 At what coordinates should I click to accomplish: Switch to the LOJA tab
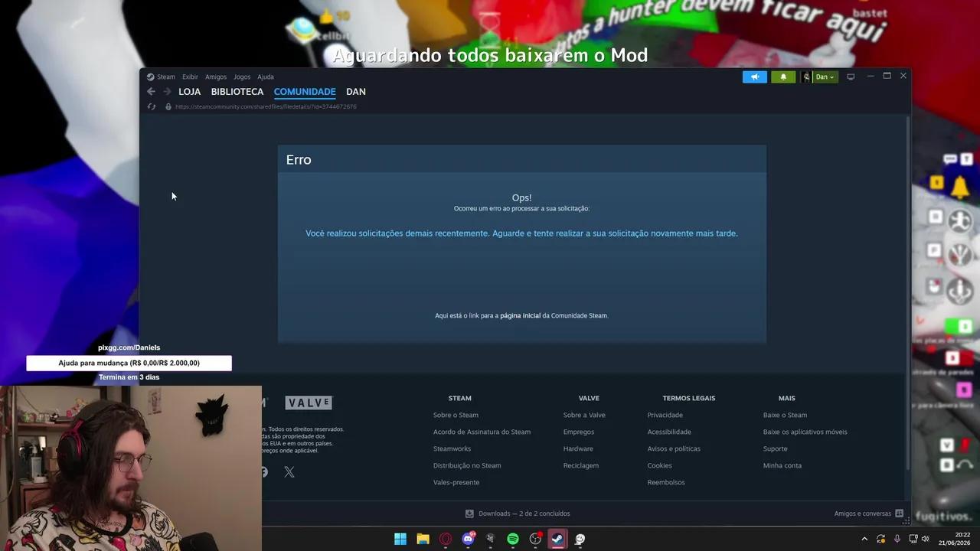(189, 92)
